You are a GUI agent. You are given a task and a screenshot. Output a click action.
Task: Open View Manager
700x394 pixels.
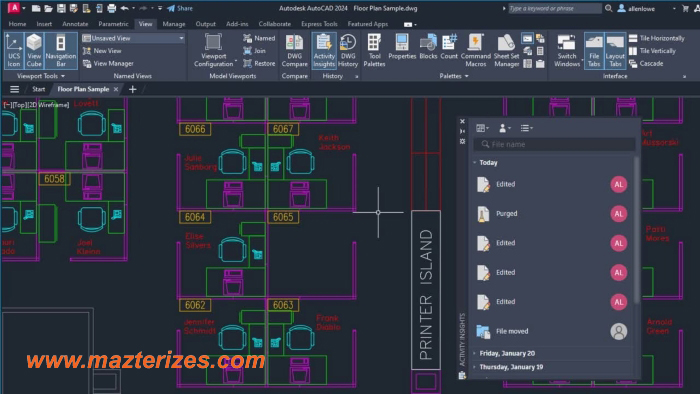108,63
